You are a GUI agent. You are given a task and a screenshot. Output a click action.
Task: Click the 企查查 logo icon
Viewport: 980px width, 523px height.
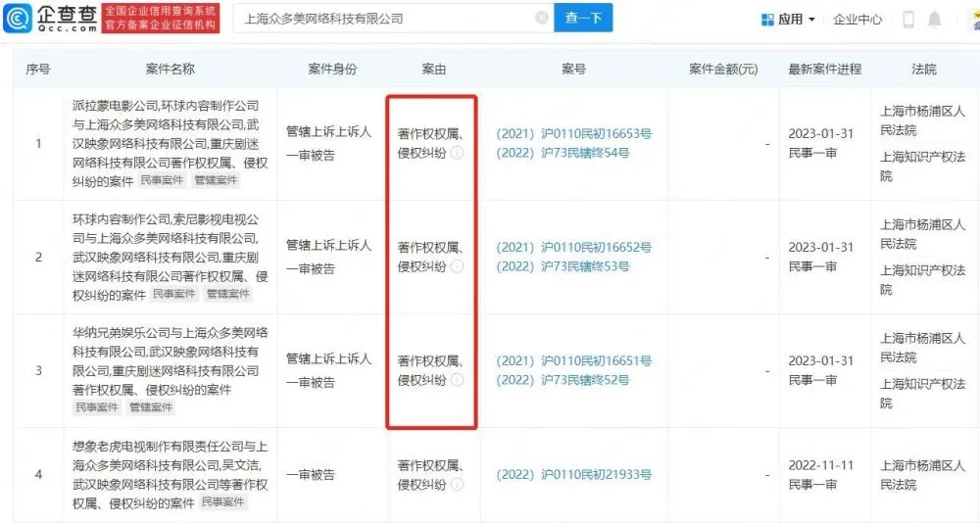pos(17,18)
